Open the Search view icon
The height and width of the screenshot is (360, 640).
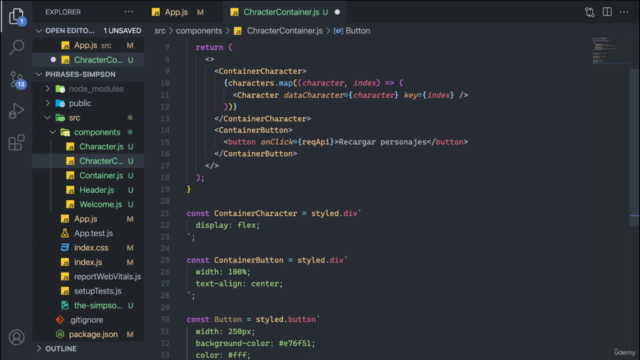[17, 47]
